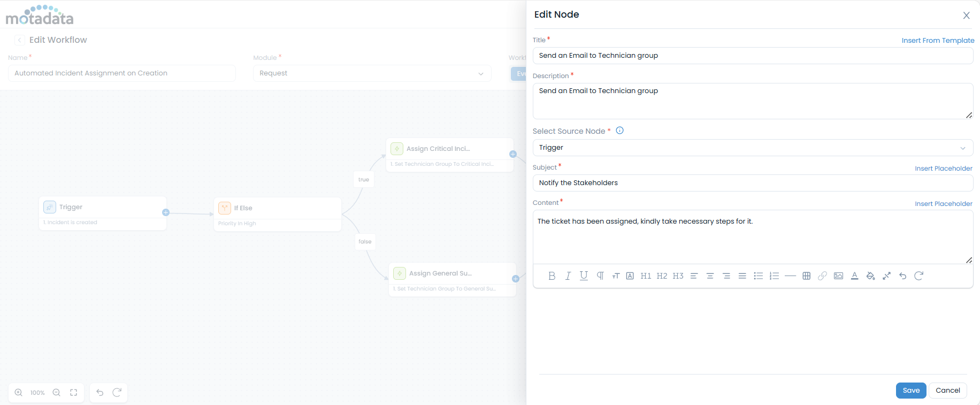
Task: Redo the last workflow canvas change
Action: tap(117, 393)
